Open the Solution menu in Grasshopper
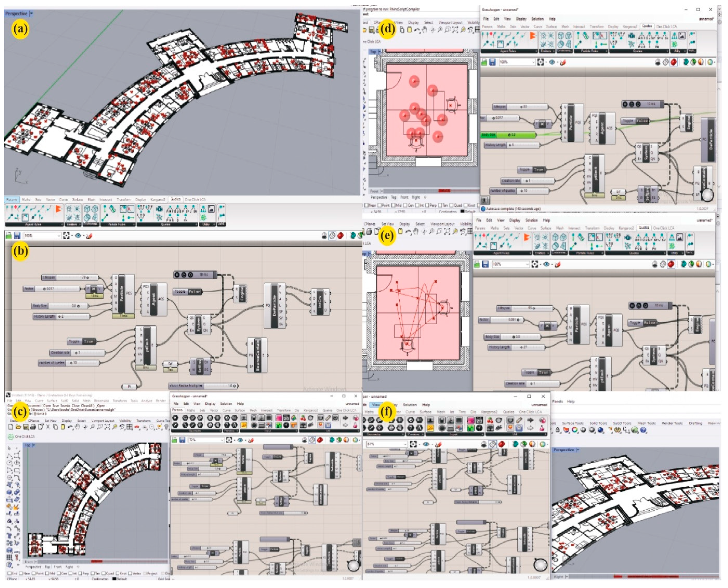728x588 pixels. coord(537,19)
